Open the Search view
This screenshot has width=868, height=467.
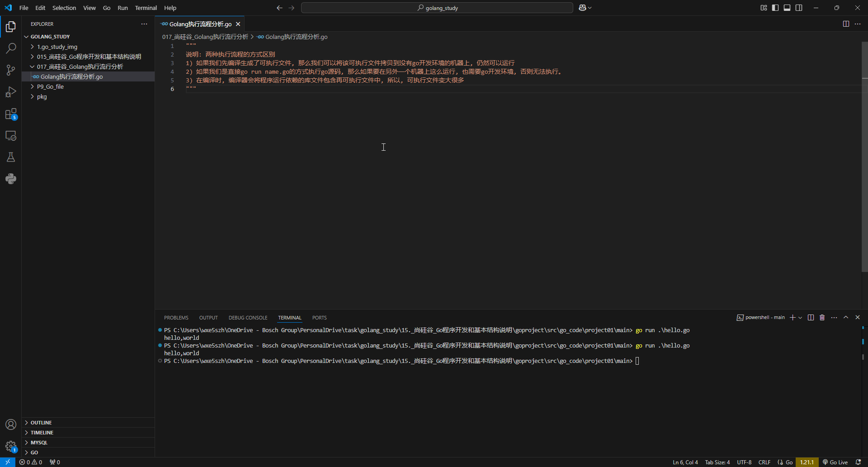click(x=11, y=48)
